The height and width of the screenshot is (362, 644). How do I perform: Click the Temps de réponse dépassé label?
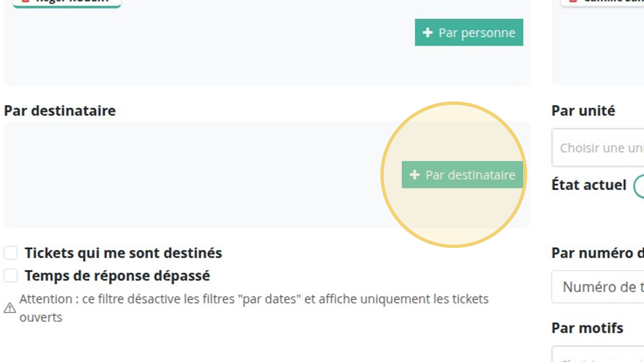(x=117, y=276)
